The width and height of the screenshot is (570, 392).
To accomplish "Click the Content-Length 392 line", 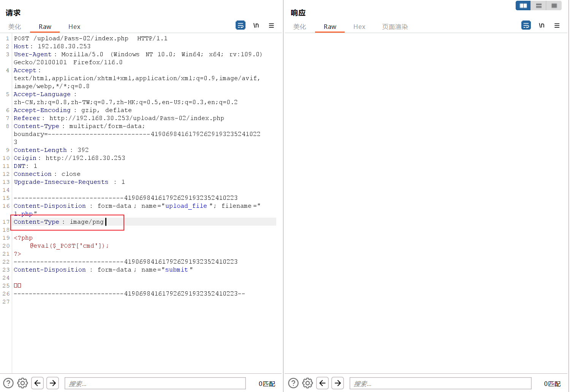I will click(51, 150).
